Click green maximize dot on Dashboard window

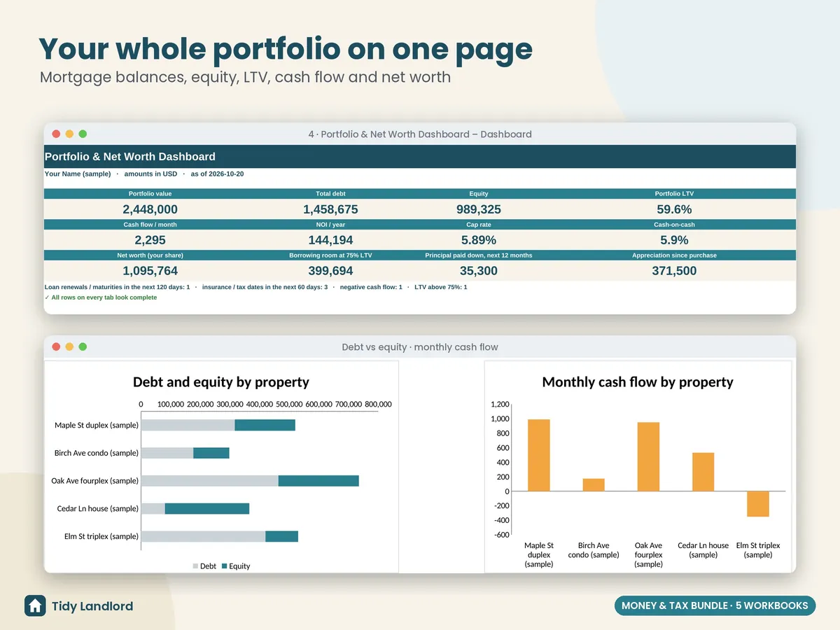click(83, 134)
